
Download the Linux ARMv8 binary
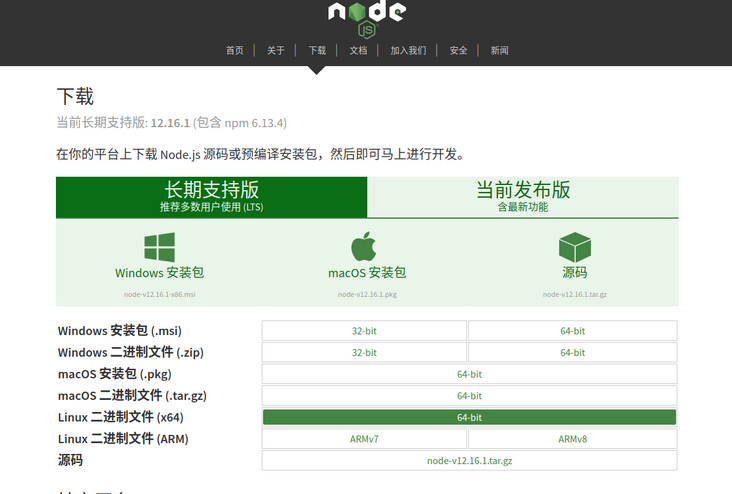[x=572, y=439]
